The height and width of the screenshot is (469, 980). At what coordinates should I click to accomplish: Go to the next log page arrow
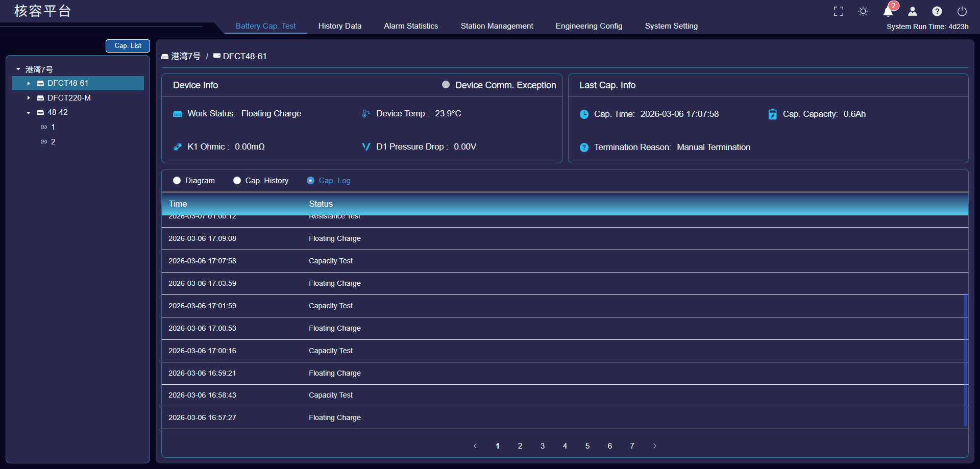click(655, 446)
